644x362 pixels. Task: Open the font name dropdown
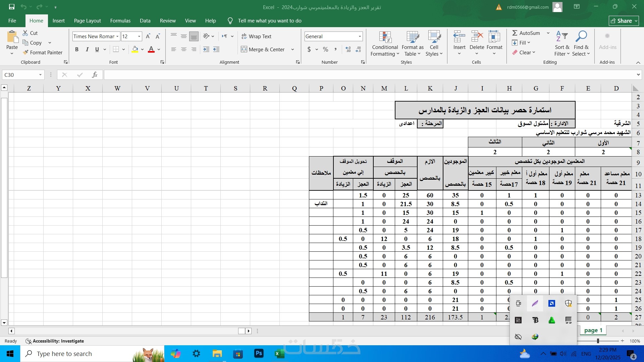(x=117, y=36)
